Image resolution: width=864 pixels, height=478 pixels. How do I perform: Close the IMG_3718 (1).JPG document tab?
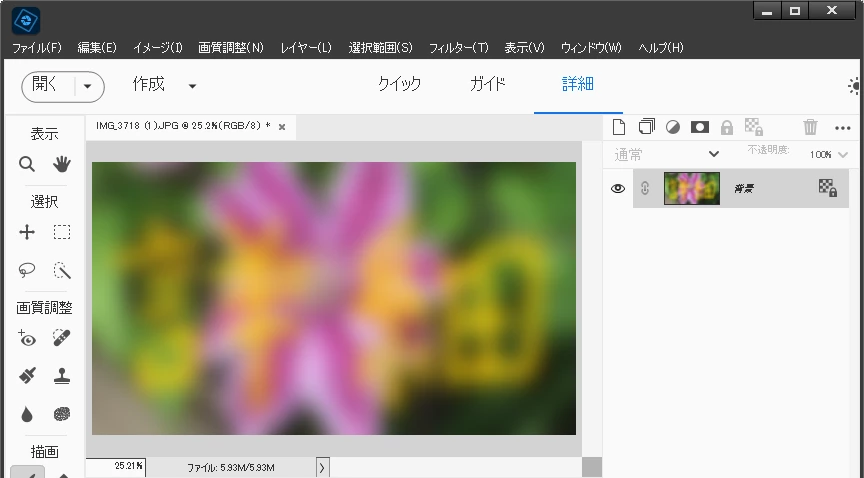[x=282, y=127]
